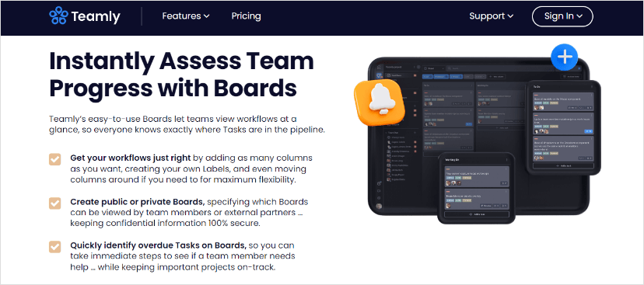Click the 'Instantly Assess Team Progress' heading
Screen dimensions: 644x285
pos(181,75)
